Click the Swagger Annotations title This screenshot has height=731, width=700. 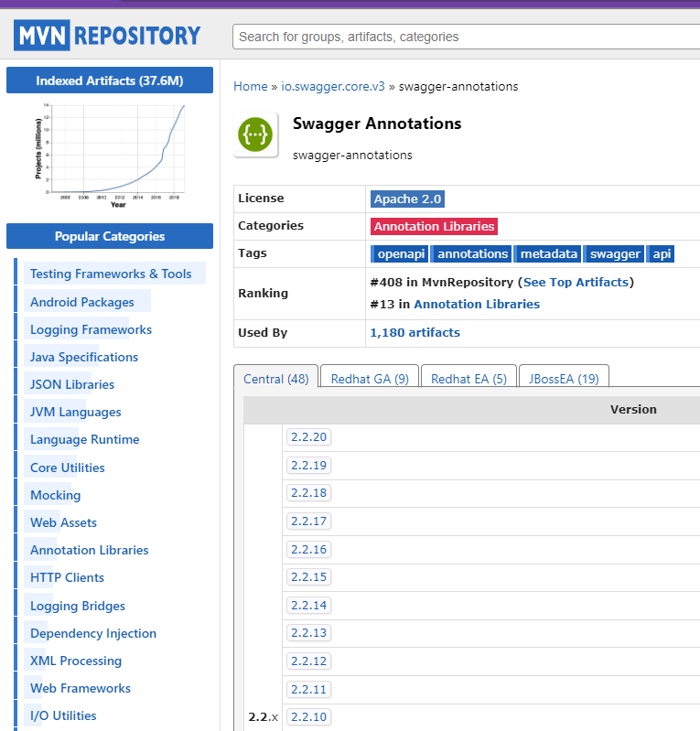pos(377,124)
